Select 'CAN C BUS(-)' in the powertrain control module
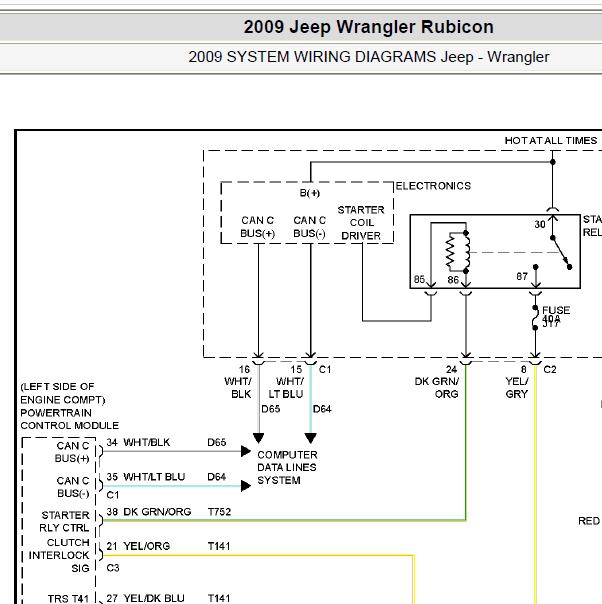Viewport: 602px width, 604px height. (x=72, y=487)
